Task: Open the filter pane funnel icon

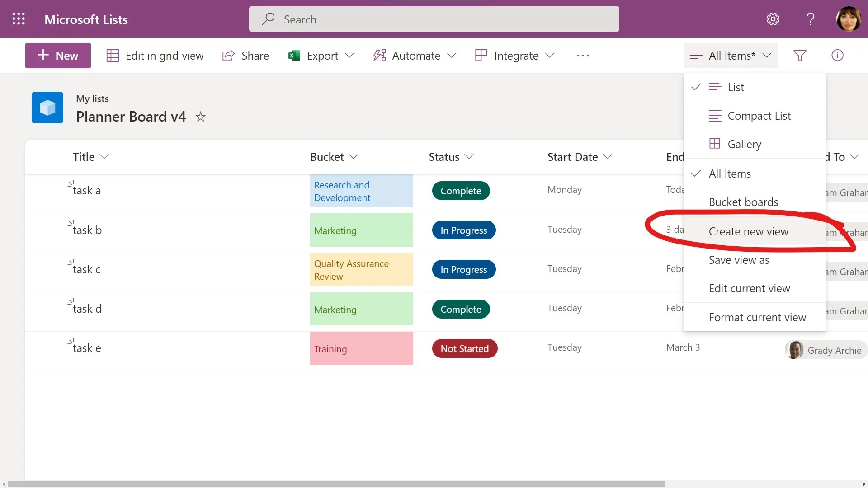Action: click(x=800, y=56)
